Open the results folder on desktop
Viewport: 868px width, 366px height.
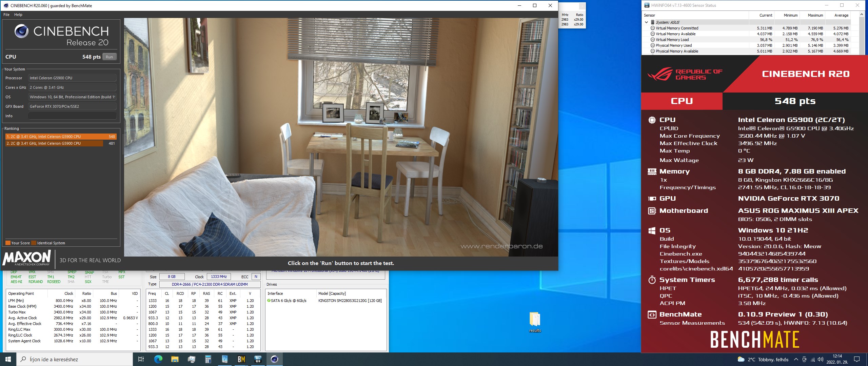pos(535,322)
